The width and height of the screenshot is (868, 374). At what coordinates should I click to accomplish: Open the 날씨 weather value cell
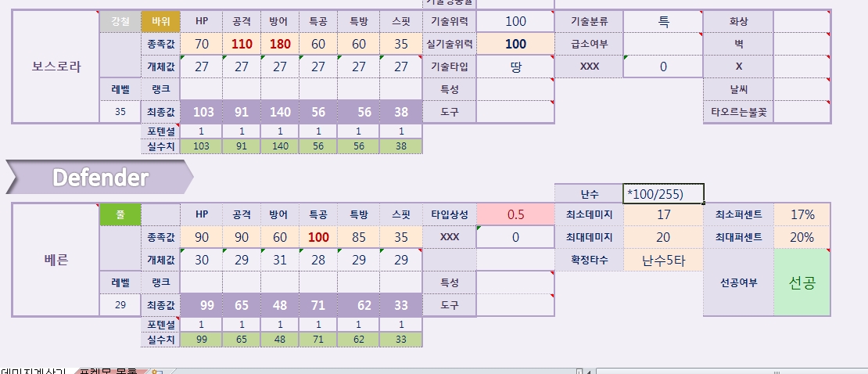pos(802,89)
